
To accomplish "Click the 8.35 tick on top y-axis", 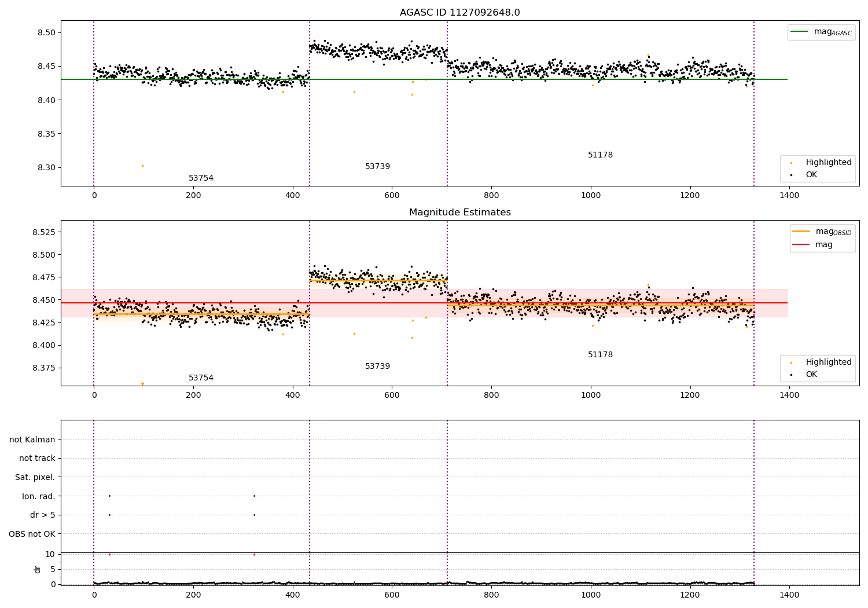I will [x=47, y=134].
